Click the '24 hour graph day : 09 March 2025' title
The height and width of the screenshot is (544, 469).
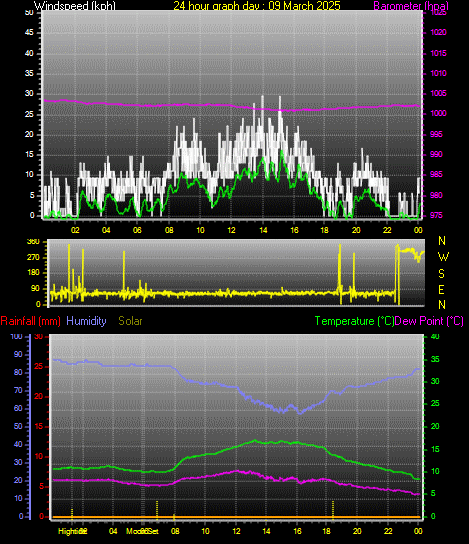(257, 6)
